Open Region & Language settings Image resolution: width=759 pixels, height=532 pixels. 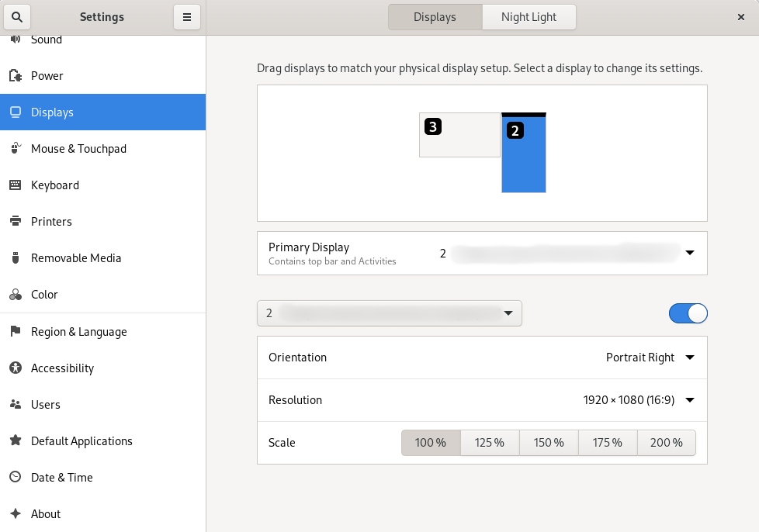pos(78,332)
